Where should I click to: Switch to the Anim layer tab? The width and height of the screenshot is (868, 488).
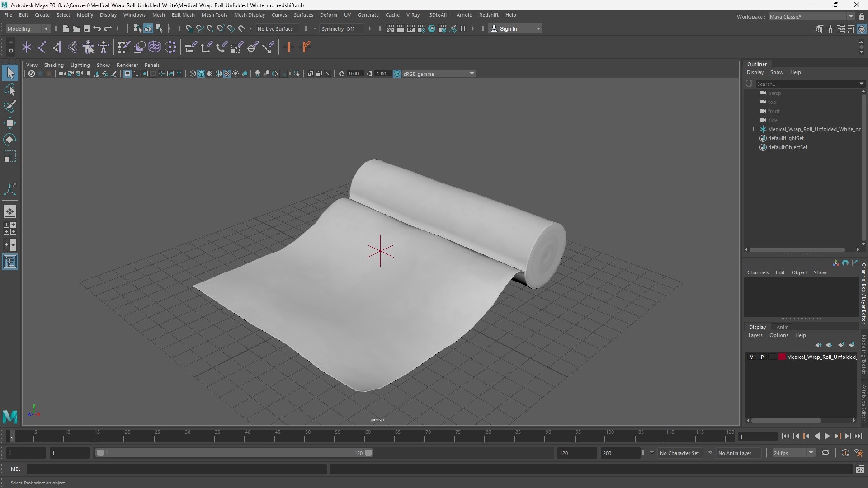[x=782, y=327]
